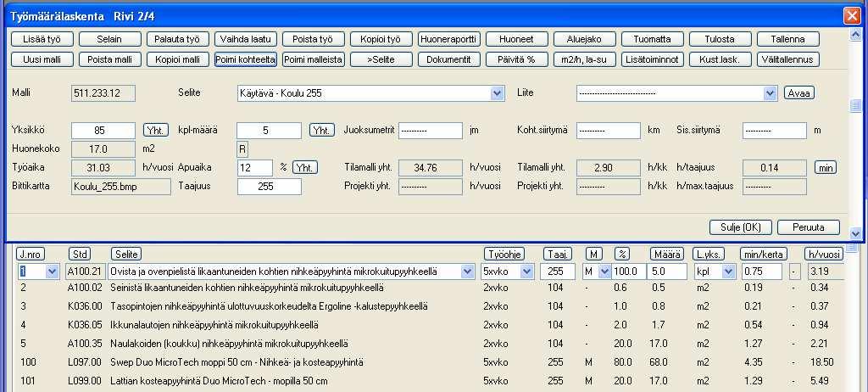Click the Juoksumetrit input field
The width and height of the screenshot is (868, 392).
[x=430, y=131]
